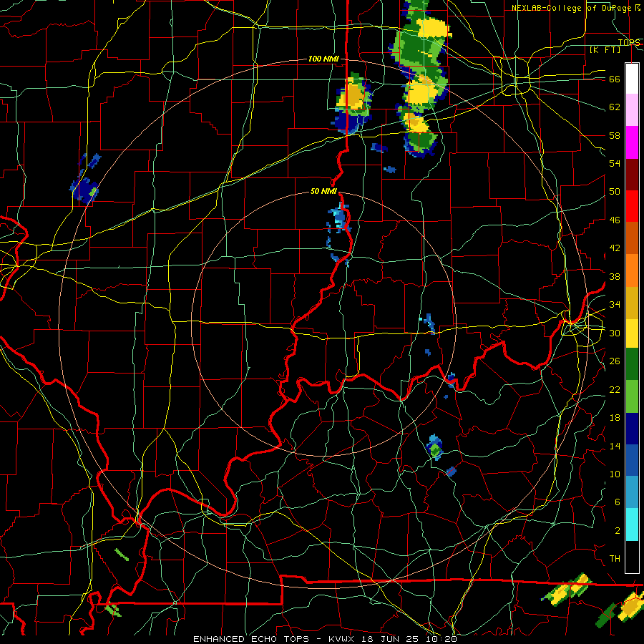The width and height of the screenshot is (644, 644).
Task: Click the dark red legend band
Action: 632,175
